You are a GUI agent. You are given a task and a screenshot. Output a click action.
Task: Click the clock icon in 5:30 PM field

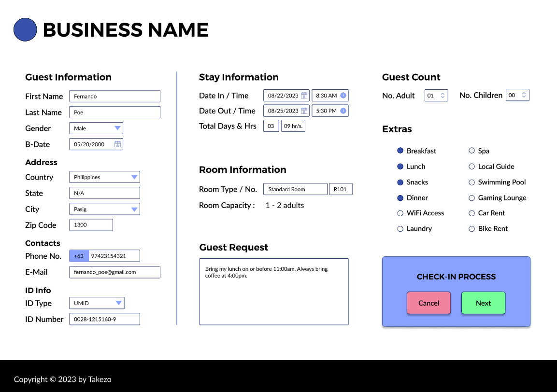coord(343,111)
